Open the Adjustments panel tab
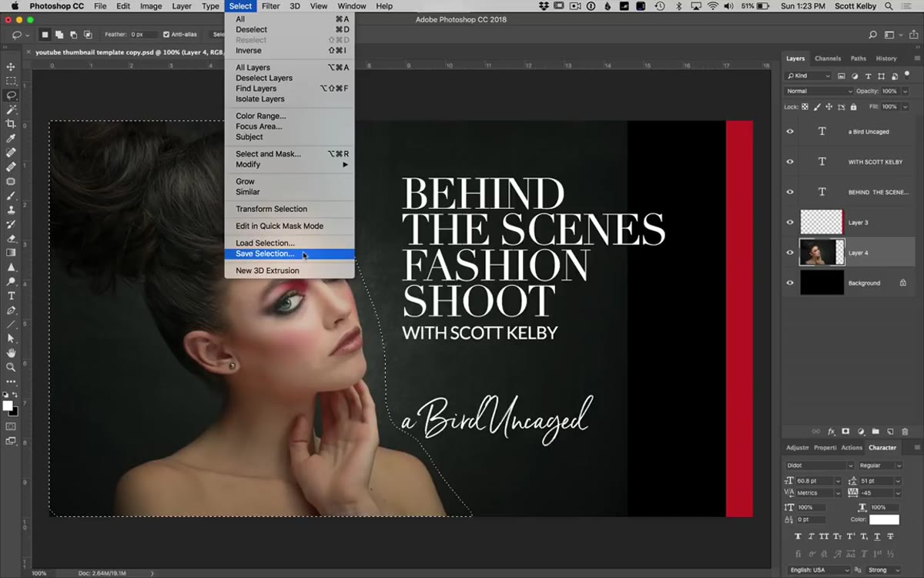924x578 pixels. pos(797,448)
